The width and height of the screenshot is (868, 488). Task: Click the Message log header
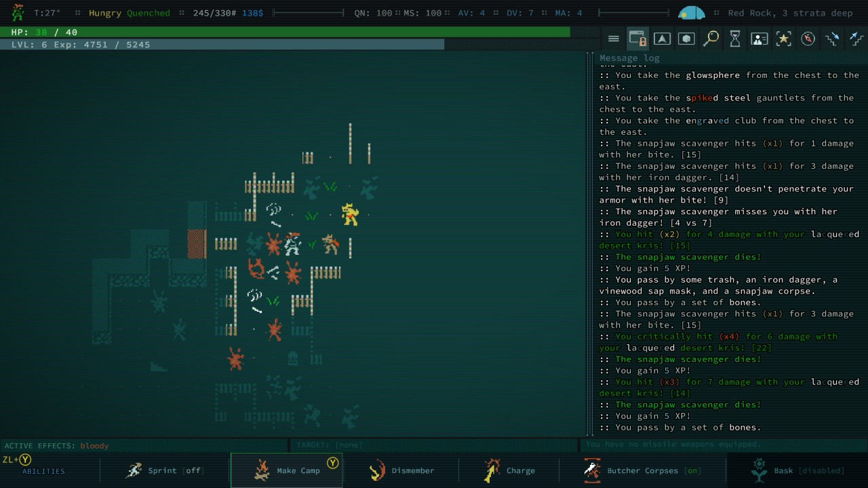(629, 58)
